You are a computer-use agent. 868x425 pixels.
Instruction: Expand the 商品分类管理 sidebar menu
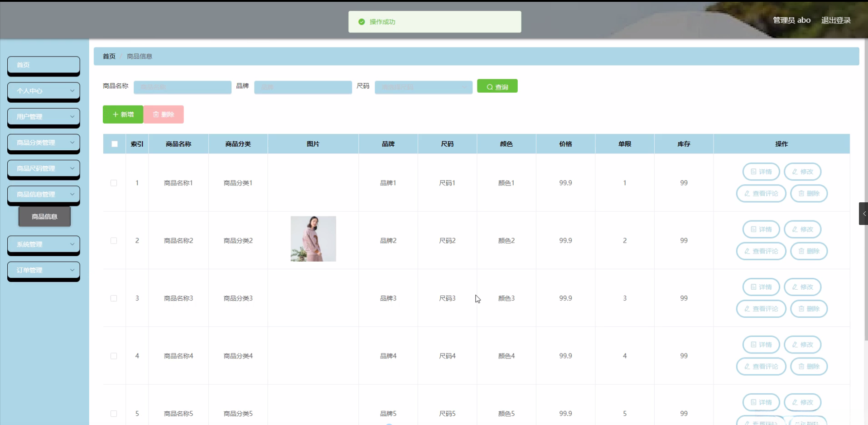(x=43, y=143)
